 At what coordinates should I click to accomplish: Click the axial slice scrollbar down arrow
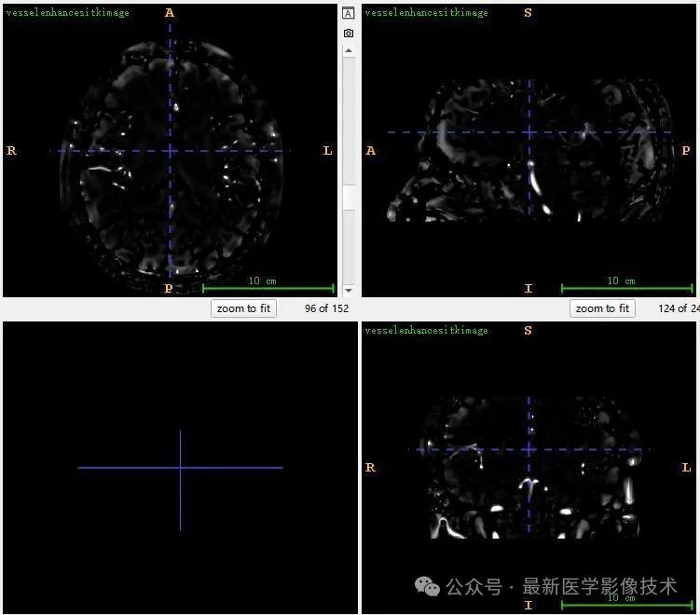pyautogui.click(x=349, y=291)
